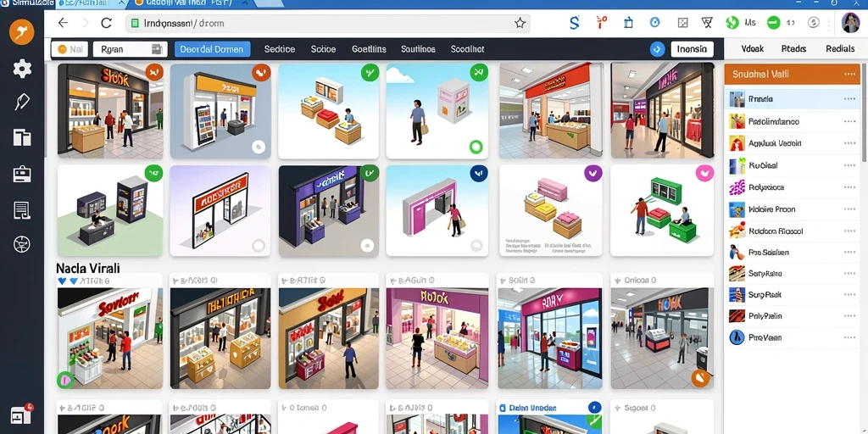Click the Inensin button

click(692, 49)
